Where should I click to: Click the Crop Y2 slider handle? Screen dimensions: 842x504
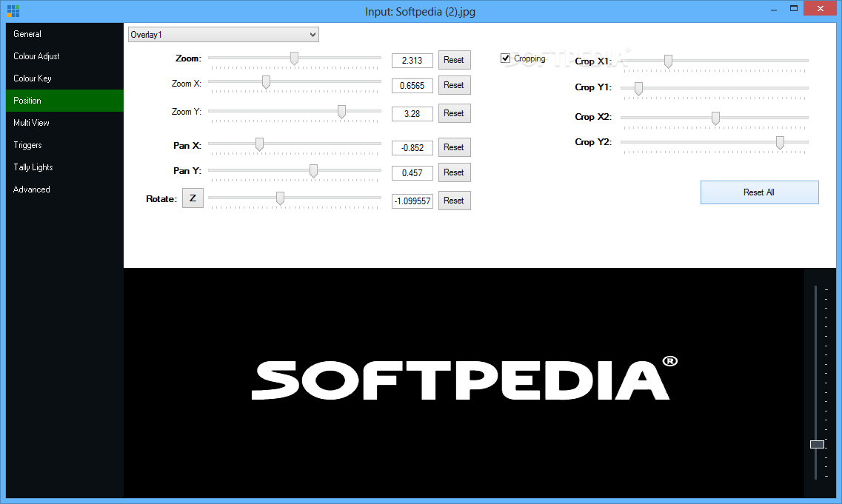780,143
